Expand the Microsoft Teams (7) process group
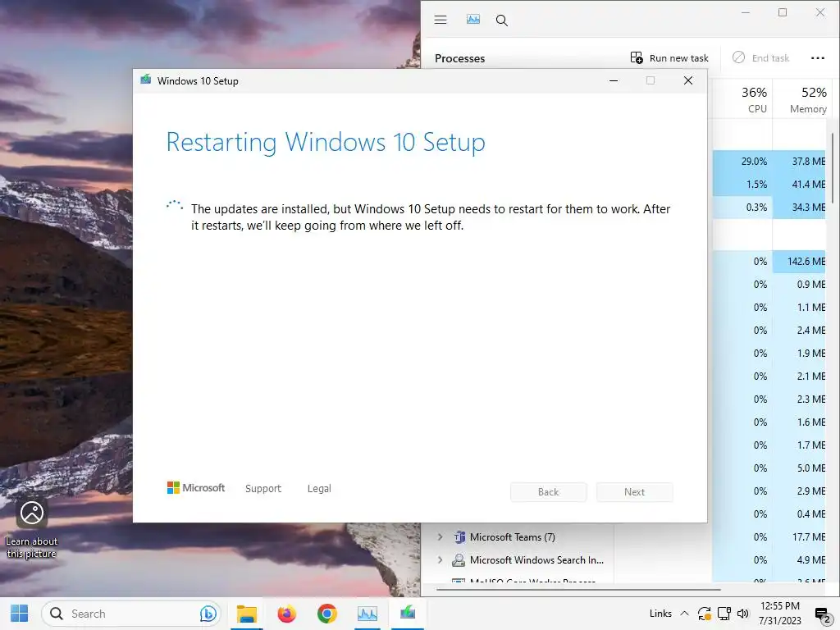 tap(441, 536)
